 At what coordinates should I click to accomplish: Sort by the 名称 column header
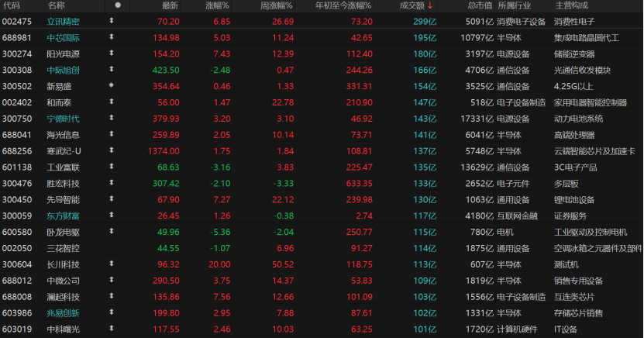pos(56,5)
